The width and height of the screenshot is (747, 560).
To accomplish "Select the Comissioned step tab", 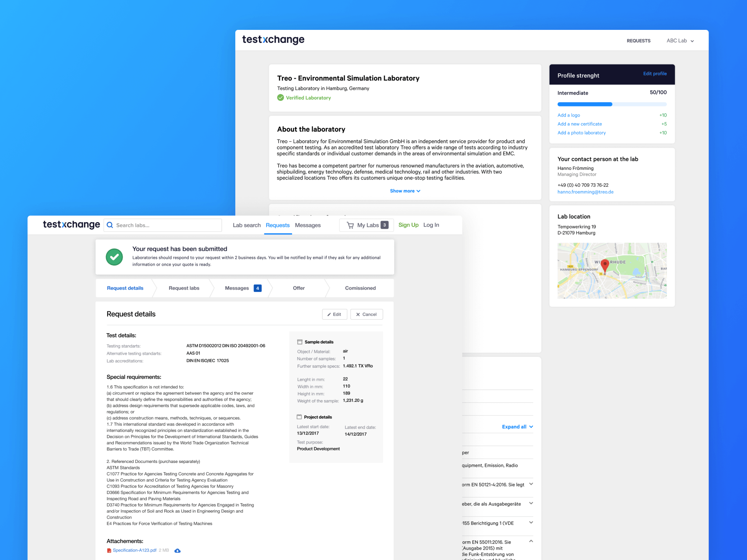I will pyautogui.click(x=360, y=288).
